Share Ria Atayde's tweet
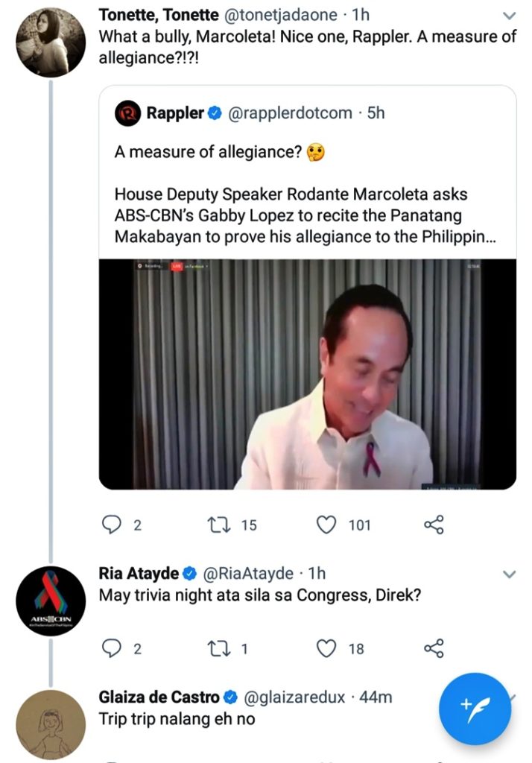This screenshot has height=763, width=532. [434, 648]
